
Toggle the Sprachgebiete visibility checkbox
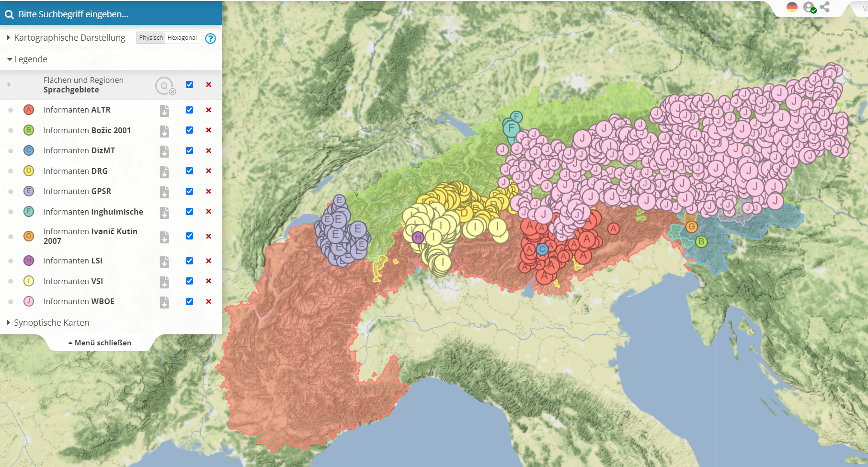click(x=190, y=85)
